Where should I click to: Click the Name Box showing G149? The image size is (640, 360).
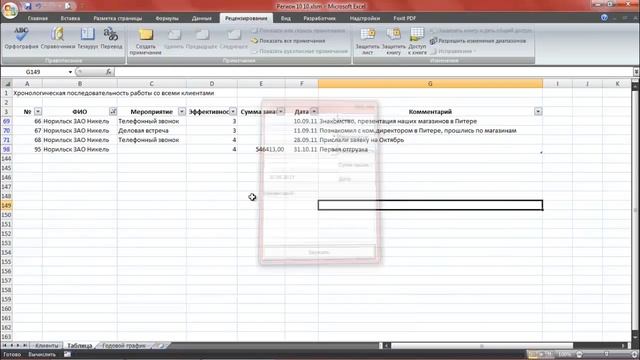click(x=33, y=72)
